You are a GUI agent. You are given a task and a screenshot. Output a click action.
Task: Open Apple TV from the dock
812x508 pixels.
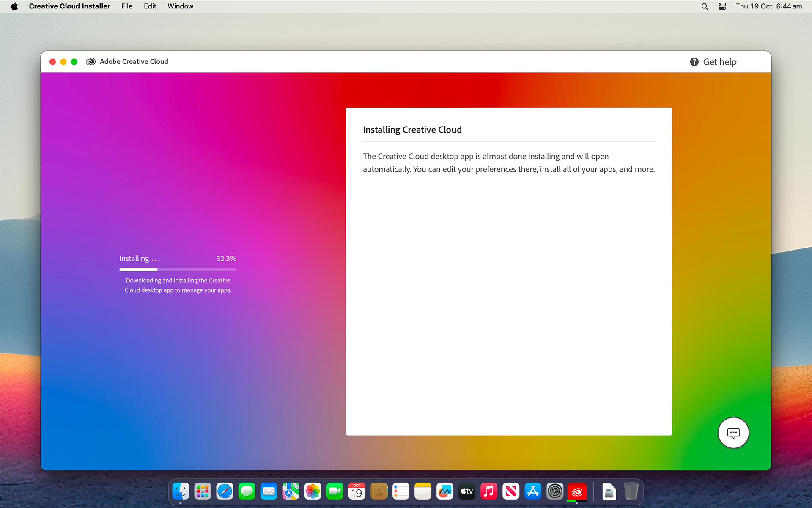tap(467, 491)
